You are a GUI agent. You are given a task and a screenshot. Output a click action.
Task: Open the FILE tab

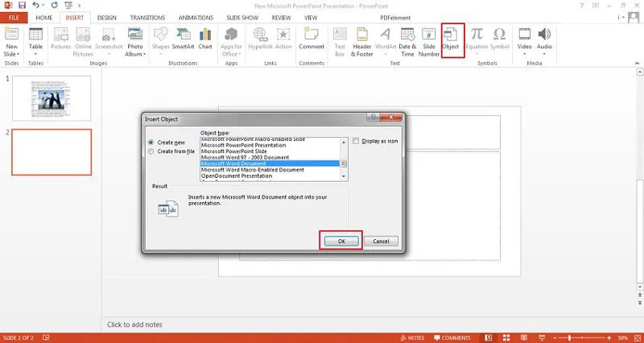point(14,18)
